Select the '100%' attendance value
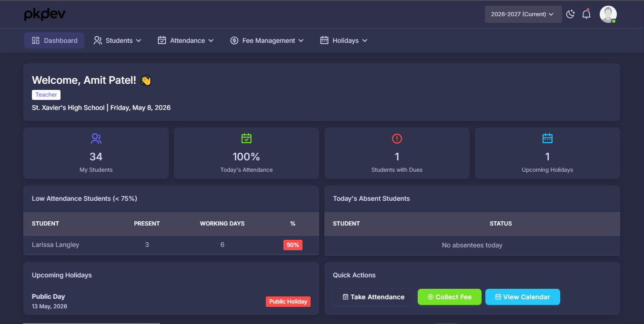The height and width of the screenshot is (324, 644). [x=246, y=157]
